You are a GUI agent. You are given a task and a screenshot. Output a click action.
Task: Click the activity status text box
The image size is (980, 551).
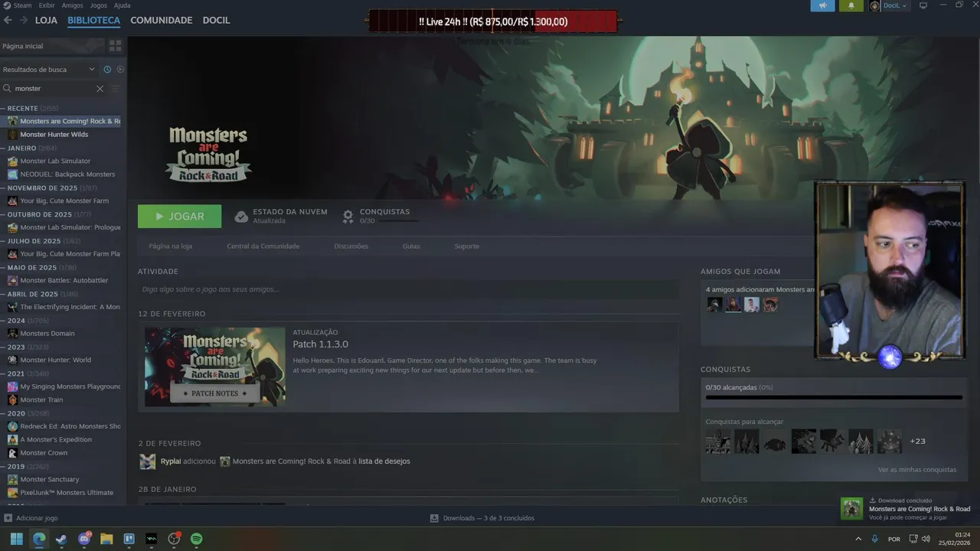tap(408, 289)
